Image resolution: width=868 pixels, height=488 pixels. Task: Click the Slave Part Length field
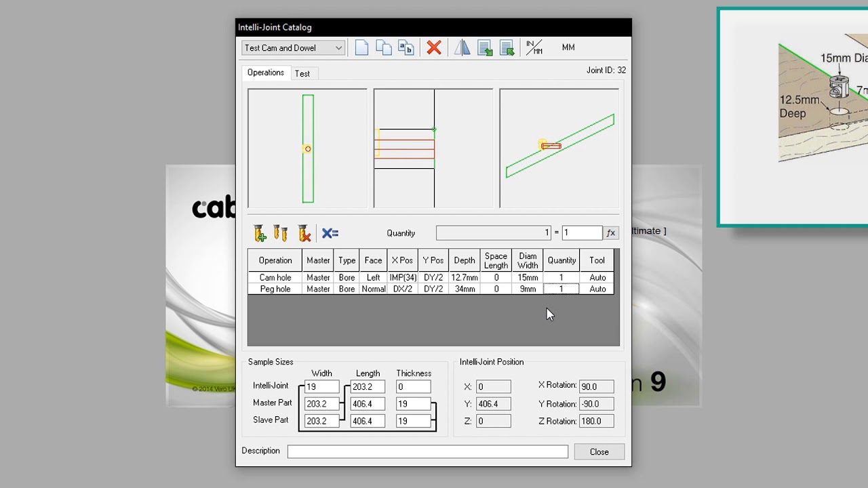tap(368, 421)
